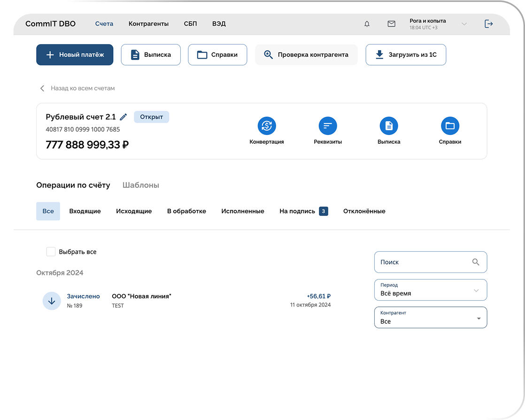The width and height of the screenshot is (525, 420).
Task: Expand the Рога и копыта company selector
Action: pyautogui.click(x=464, y=24)
